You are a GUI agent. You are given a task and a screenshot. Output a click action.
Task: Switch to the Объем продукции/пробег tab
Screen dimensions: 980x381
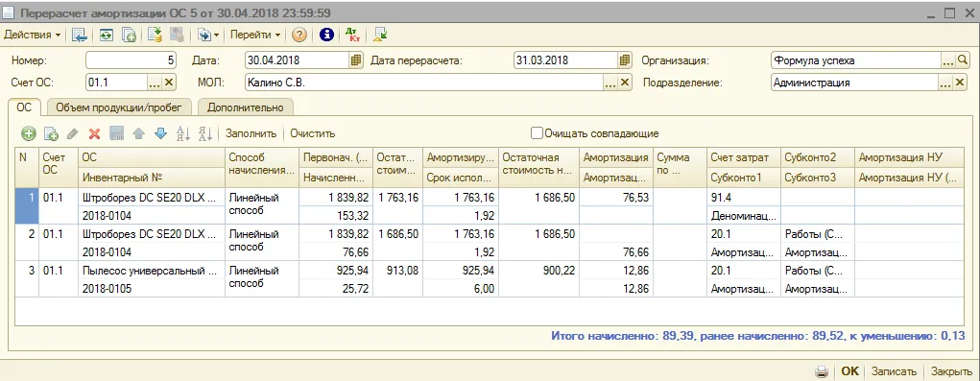coord(119,107)
